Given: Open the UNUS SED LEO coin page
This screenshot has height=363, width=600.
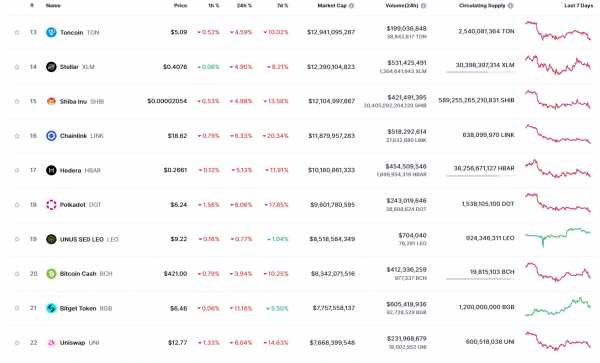Looking at the screenshot, I should (x=82, y=239).
